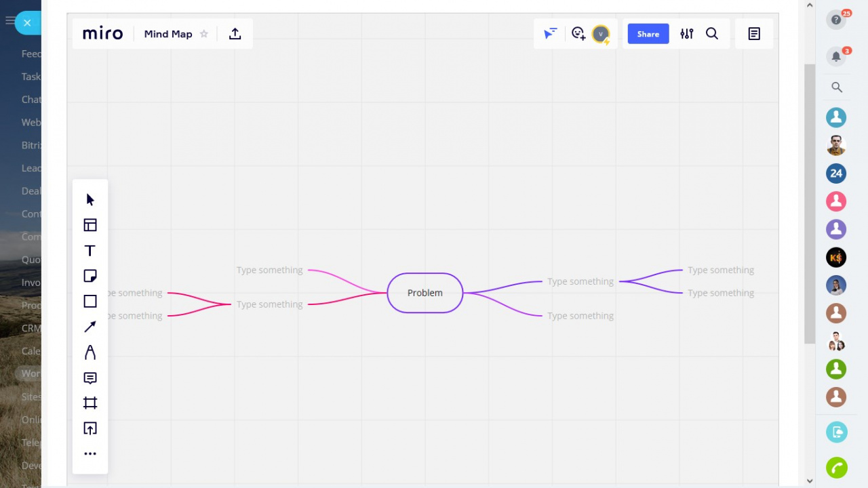This screenshot has width=868, height=488.
Task: Toggle cursor tracking icon in top bar
Action: click(x=550, y=33)
